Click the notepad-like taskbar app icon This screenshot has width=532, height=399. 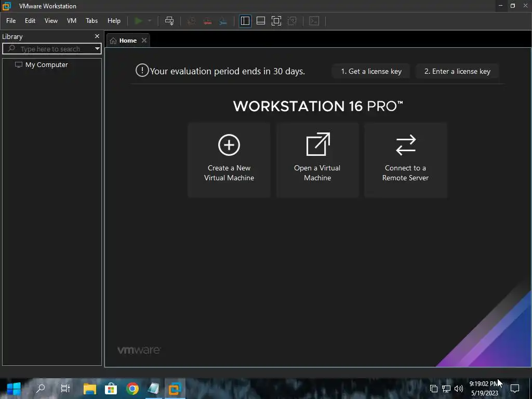coord(154,389)
